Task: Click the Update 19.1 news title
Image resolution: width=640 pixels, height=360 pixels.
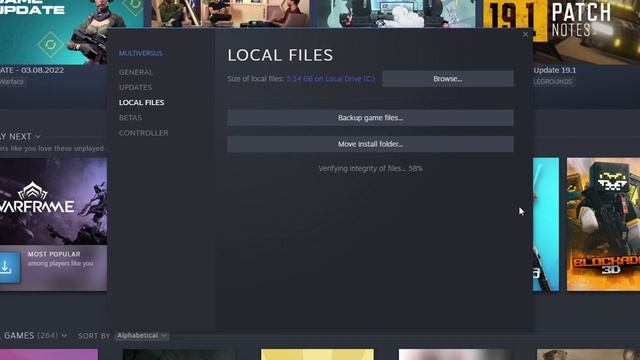Action: coord(555,70)
